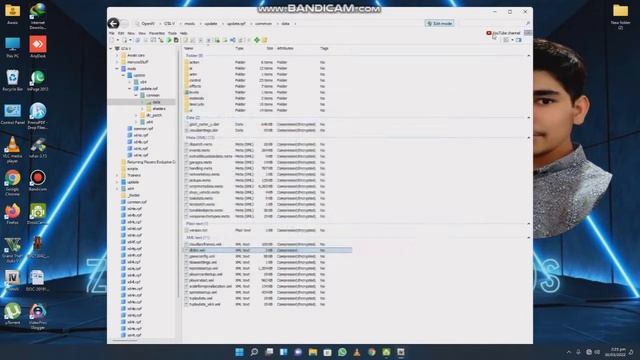Open the File menu
This screenshot has width=640, height=360.
tap(111, 33)
